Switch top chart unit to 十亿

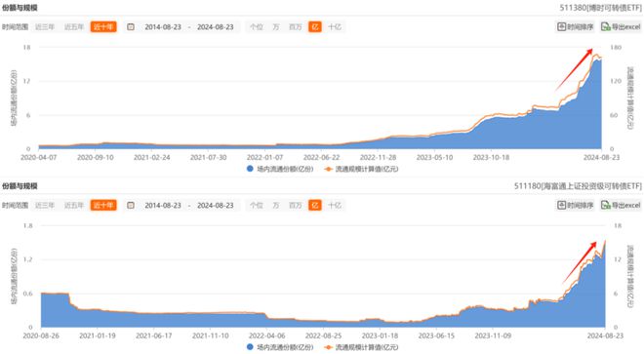(335, 27)
